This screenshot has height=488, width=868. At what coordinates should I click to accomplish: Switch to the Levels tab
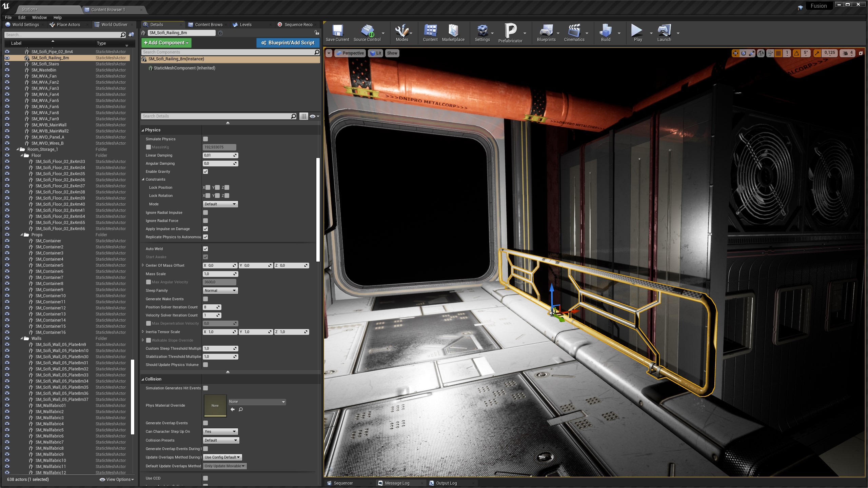pos(245,24)
